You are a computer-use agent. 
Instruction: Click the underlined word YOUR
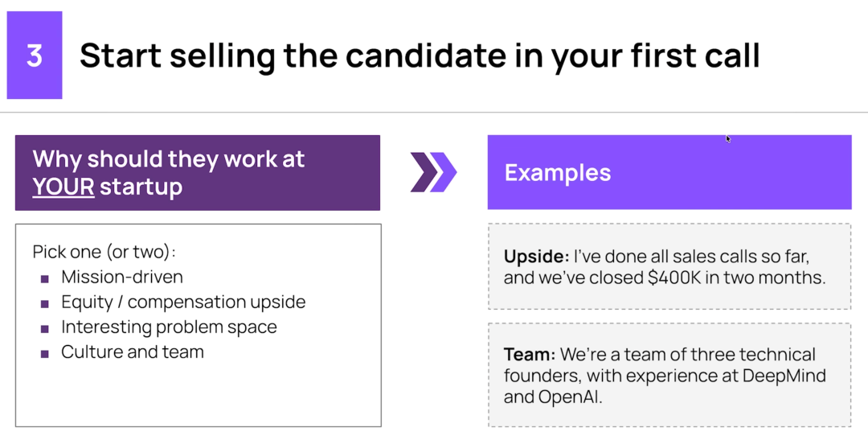pyautogui.click(x=63, y=187)
